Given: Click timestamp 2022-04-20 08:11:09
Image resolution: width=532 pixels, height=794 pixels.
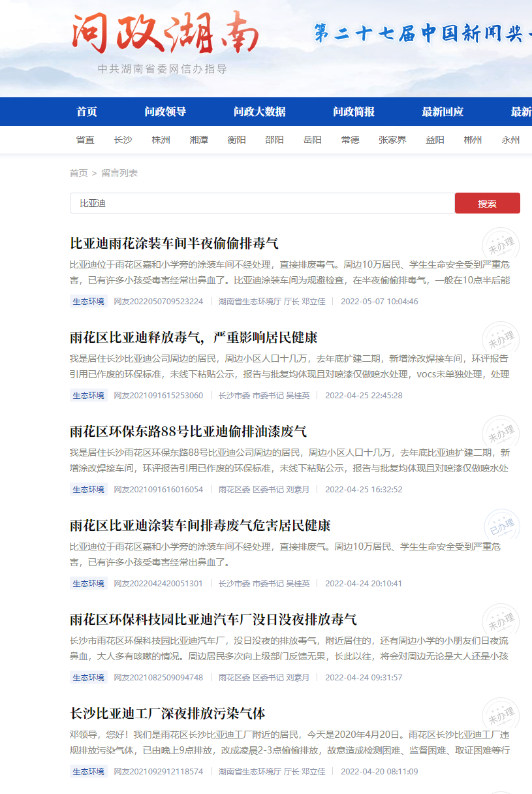Looking at the screenshot, I should 379,772.
